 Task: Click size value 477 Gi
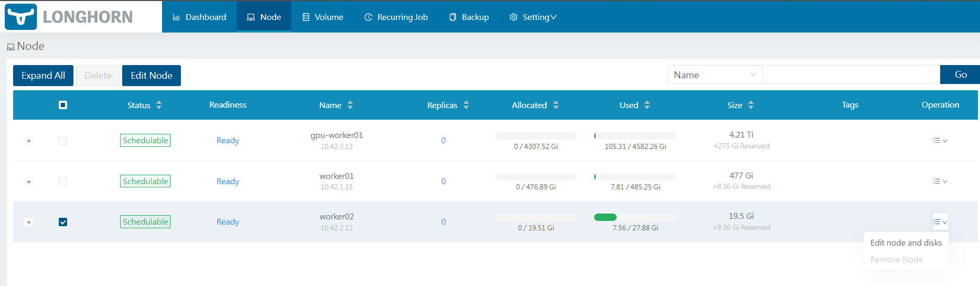tap(741, 175)
